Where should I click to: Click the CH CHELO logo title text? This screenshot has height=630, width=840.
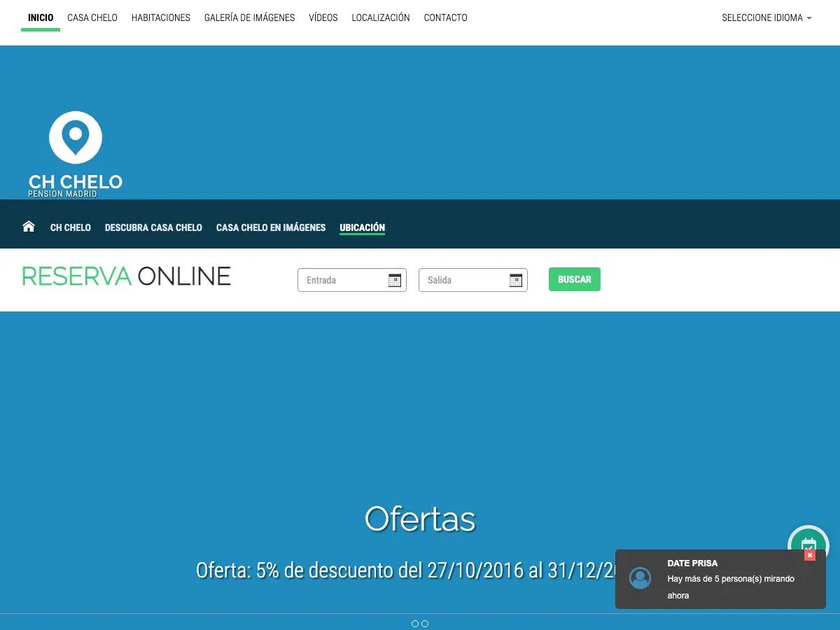pos(76,182)
